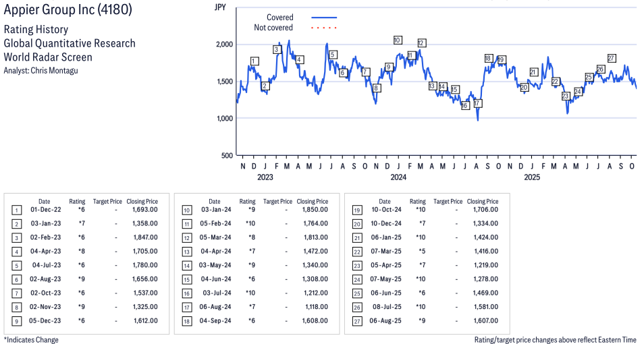Click the JPY axis unit label

[x=219, y=7]
